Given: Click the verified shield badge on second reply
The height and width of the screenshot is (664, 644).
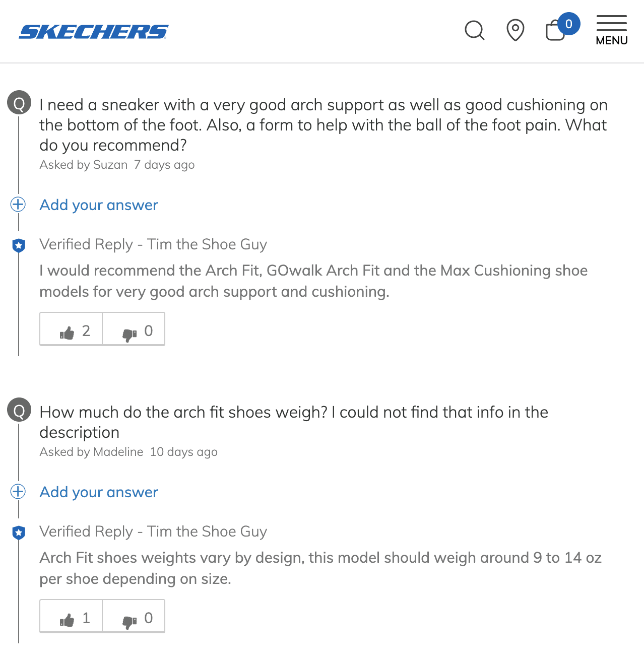Looking at the screenshot, I should (19, 533).
